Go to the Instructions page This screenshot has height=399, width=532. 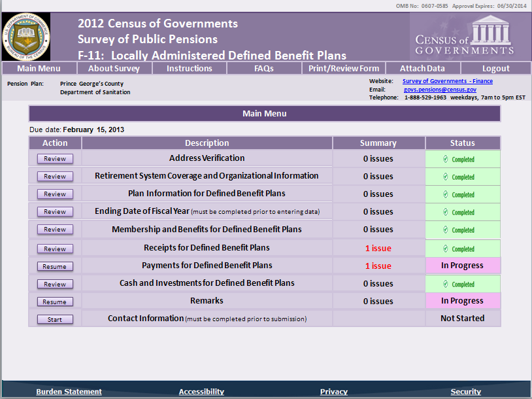pos(189,68)
